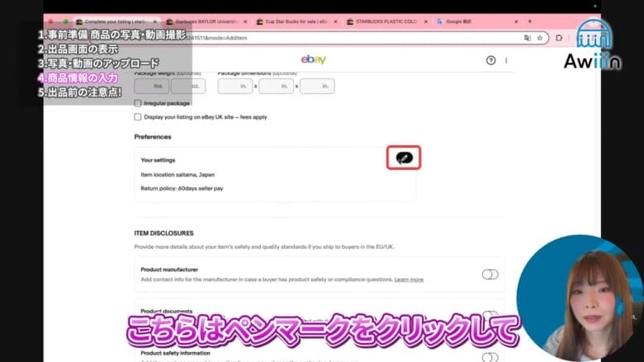Switch to the Complete your listing tab
The height and width of the screenshot is (362, 644).
point(117,21)
